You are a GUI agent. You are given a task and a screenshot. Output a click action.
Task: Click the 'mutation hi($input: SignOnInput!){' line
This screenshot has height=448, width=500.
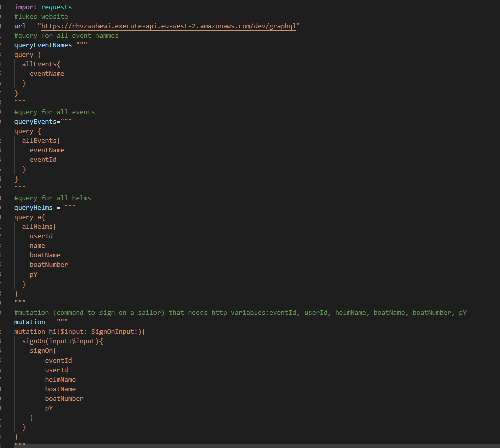click(x=80, y=331)
